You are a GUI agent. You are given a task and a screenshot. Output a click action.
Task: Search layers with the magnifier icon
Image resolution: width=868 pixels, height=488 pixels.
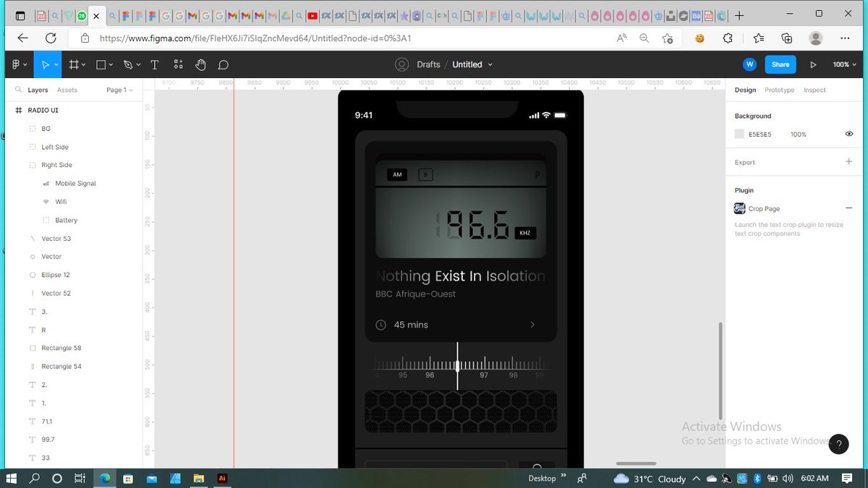point(18,90)
